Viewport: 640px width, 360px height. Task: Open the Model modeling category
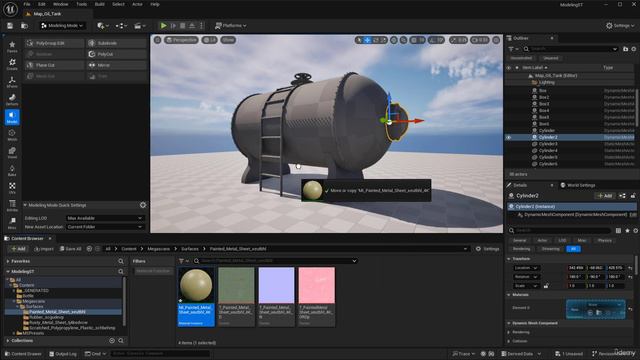(12, 117)
